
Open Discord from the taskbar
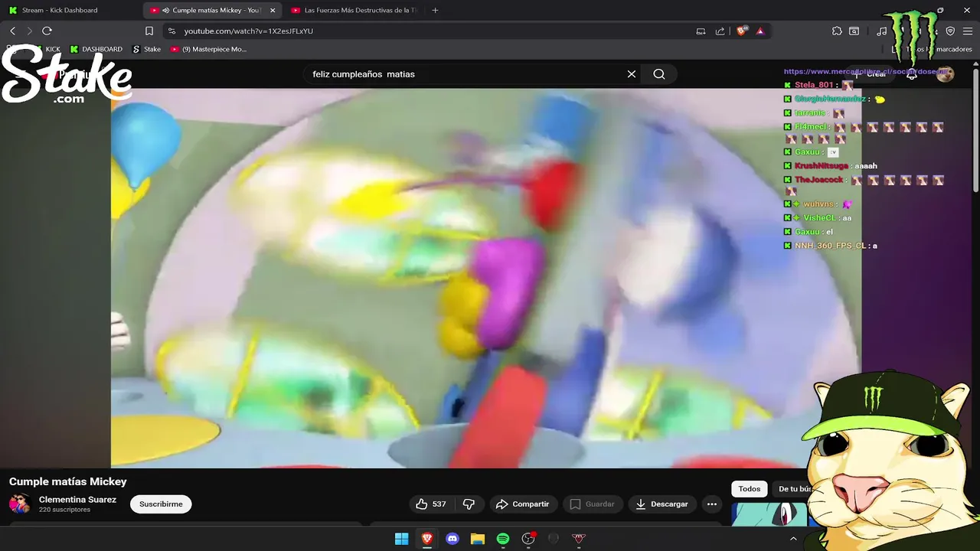(x=452, y=539)
